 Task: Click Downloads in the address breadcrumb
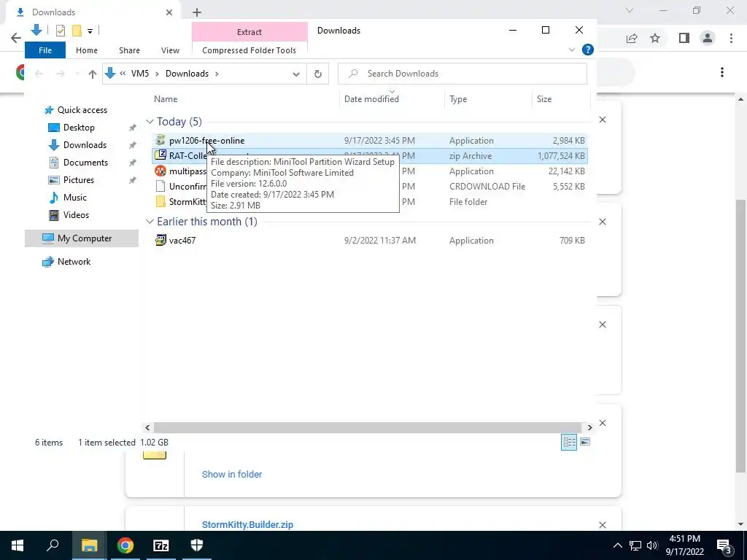(x=187, y=74)
